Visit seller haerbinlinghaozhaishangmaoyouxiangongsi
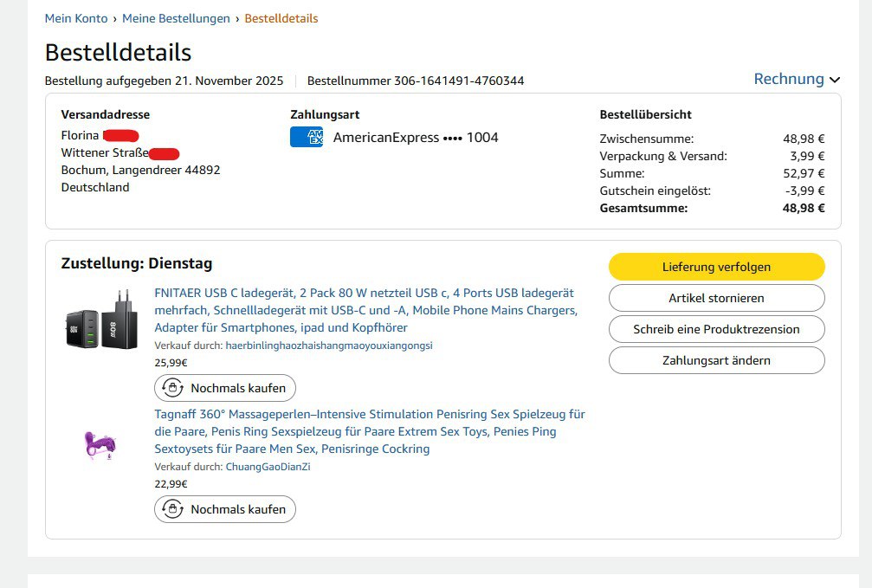 (x=328, y=346)
